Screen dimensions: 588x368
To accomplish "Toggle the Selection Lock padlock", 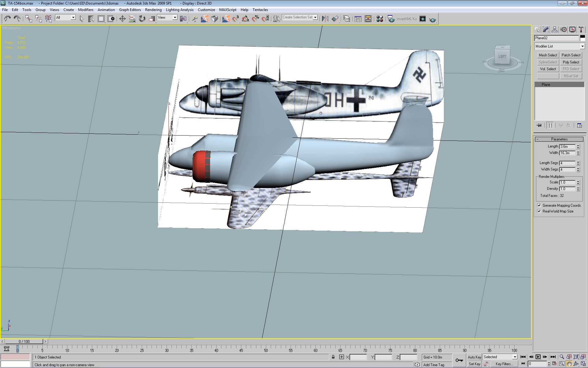I will pyautogui.click(x=333, y=357).
